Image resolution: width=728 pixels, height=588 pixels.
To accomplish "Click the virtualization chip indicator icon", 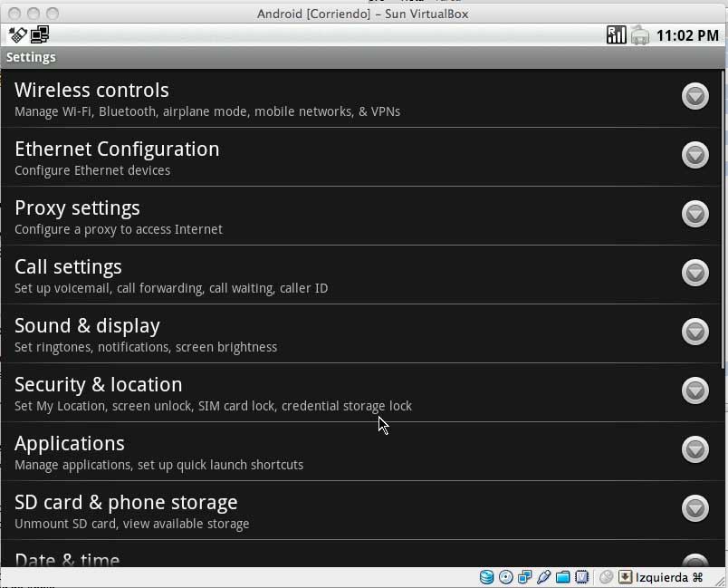I will click(x=581, y=577).
